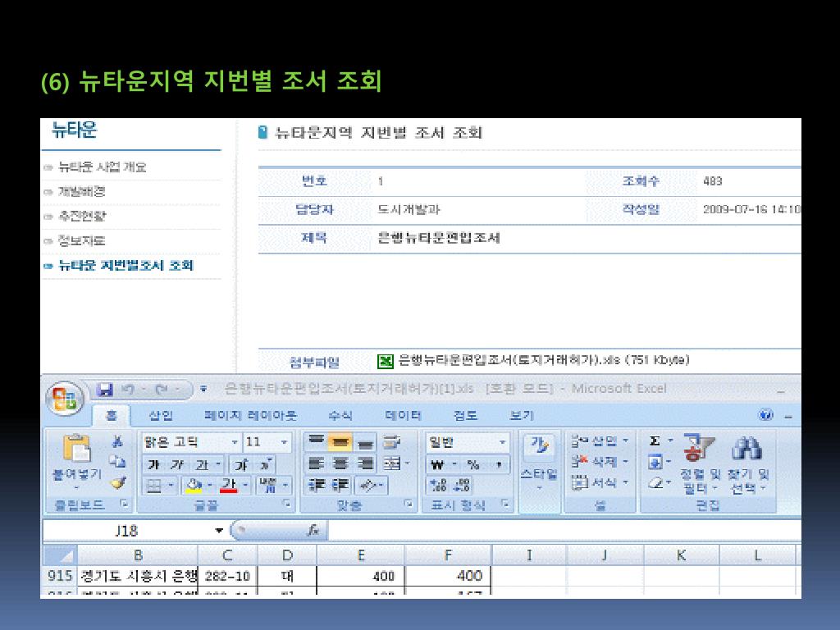Increase decimal places

[x=438, y=486]
